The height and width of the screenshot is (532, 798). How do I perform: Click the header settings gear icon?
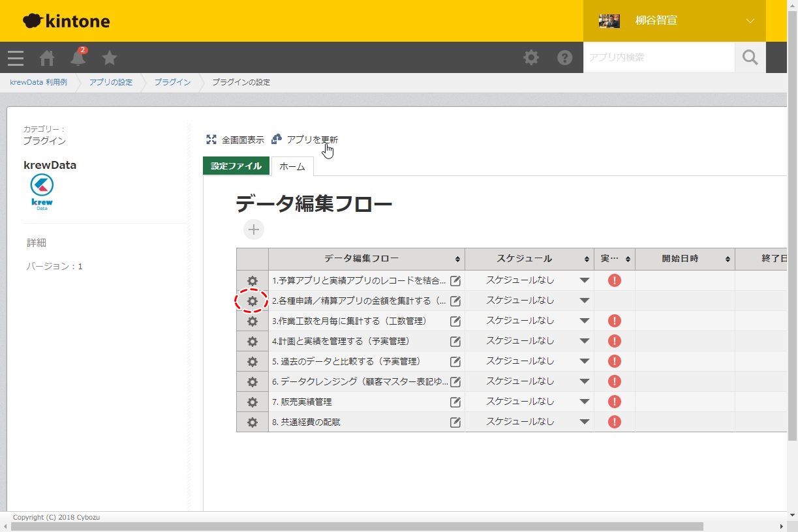[531, 57]
